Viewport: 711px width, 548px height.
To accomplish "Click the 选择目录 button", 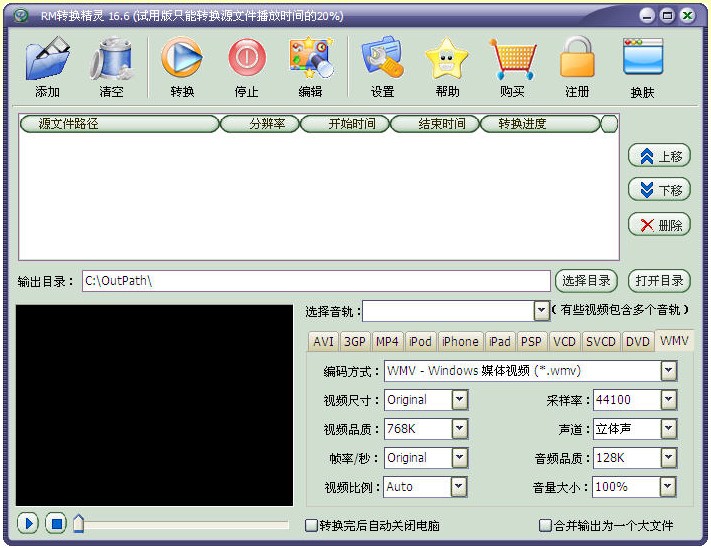I will pyautogui.click(x=586, y=281).
